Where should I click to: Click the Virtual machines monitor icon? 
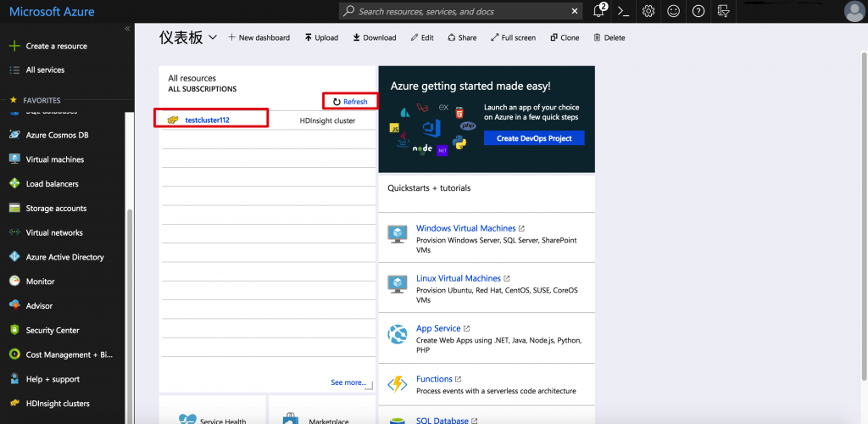tap(15, 159)
